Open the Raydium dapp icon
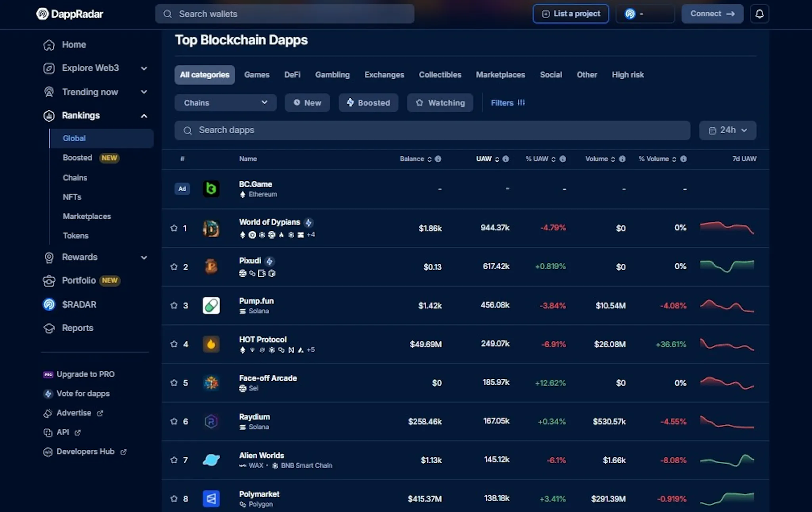Image resolution: width=812 pixels, height=512 pixels. tap(211, 421)
